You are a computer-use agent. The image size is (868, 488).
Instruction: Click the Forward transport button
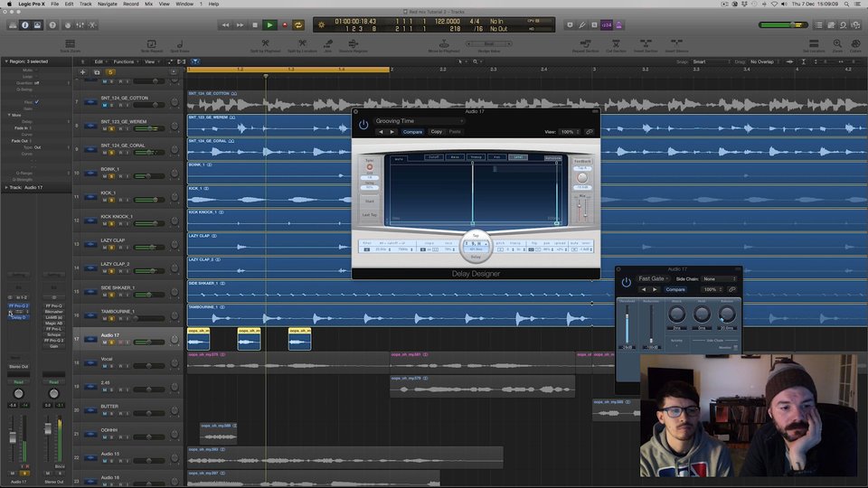pos(240,25)
